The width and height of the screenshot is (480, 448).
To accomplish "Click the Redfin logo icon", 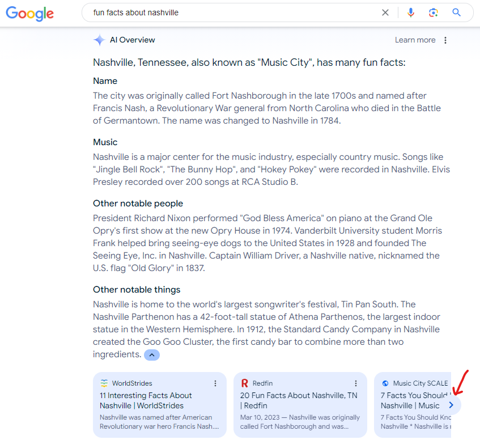I will click(x=244, y=383).
